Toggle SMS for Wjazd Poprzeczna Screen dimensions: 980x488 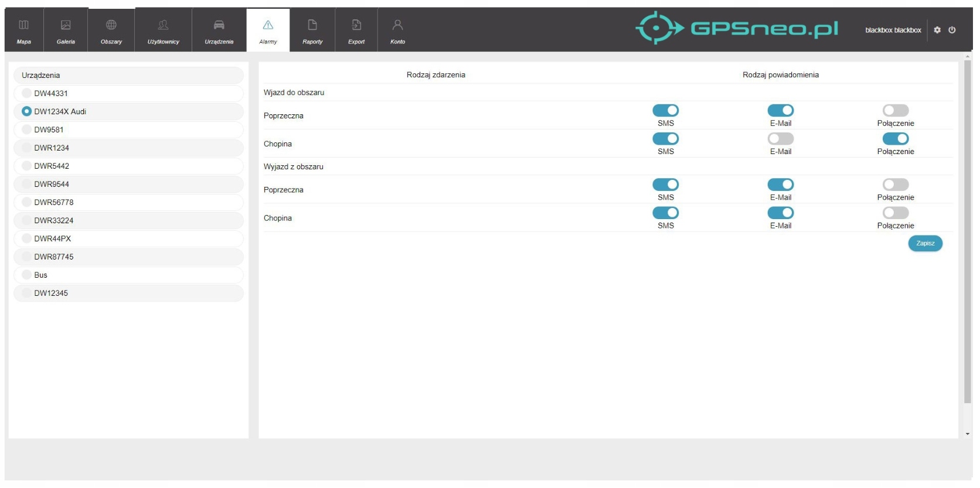[x=666, y=110]
